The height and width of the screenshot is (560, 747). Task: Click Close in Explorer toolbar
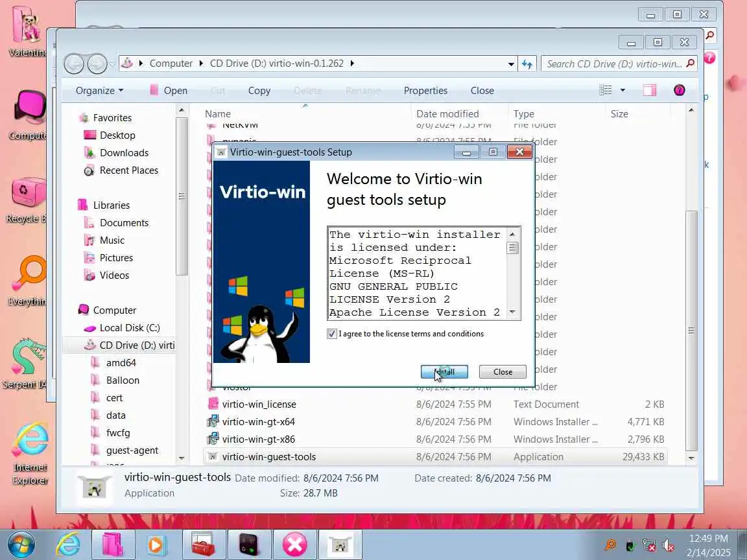click(482, 91)
